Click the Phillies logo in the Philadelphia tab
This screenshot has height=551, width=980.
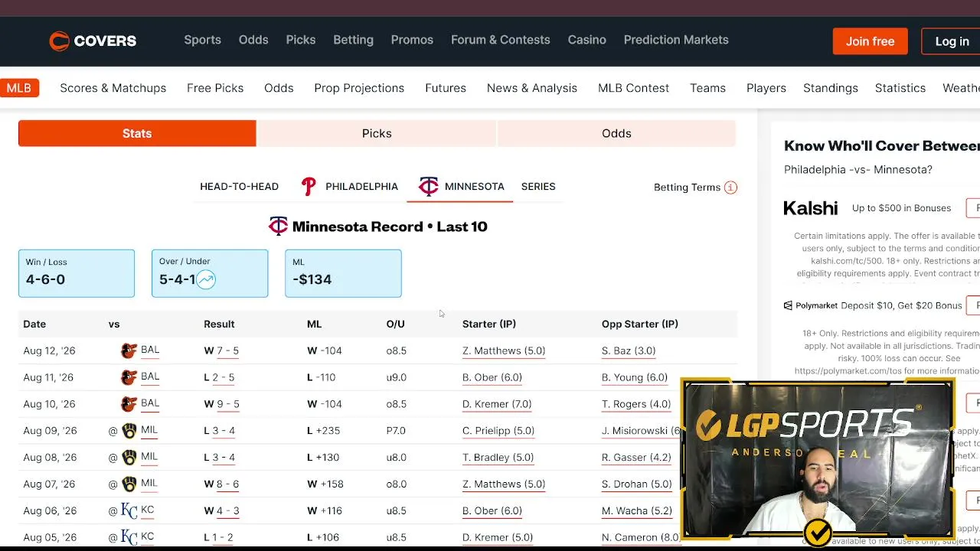(309, 186)
